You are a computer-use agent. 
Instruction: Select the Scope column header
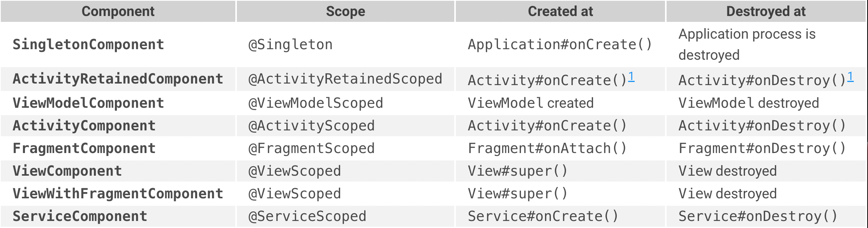[346, 11]
